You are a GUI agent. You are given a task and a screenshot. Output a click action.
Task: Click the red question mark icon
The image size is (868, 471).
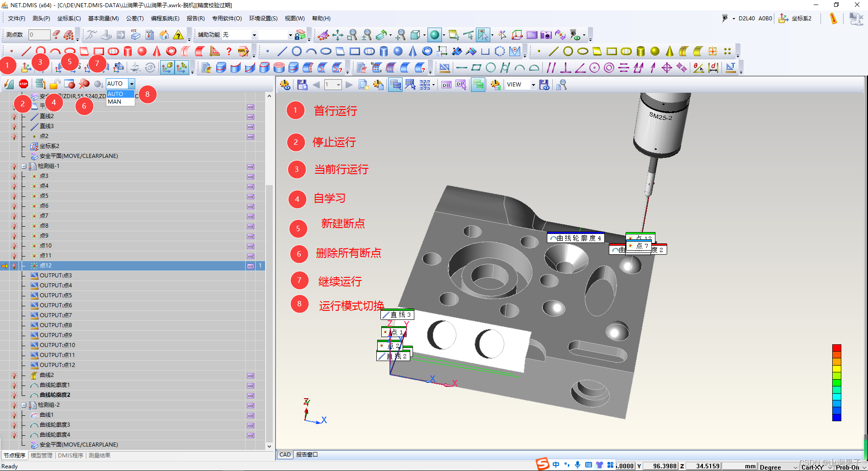pyautogui.click(x=229, y=51)
